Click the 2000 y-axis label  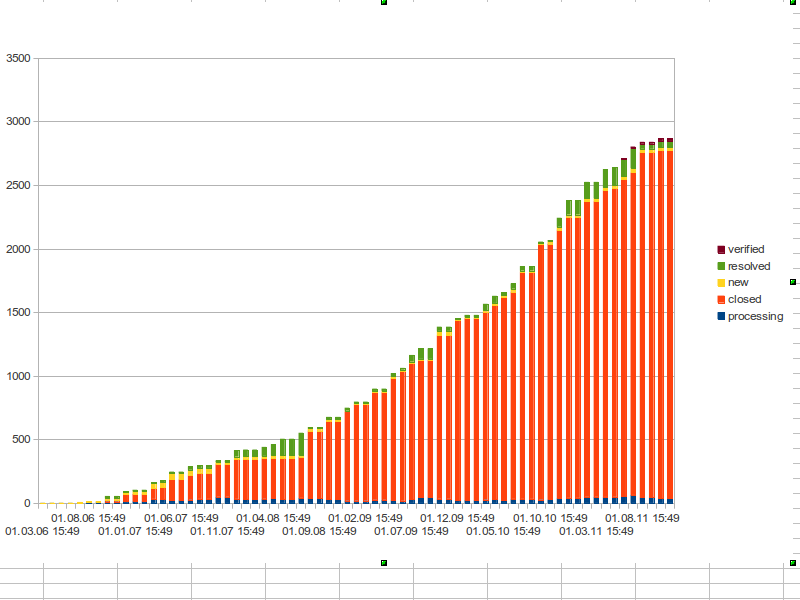20,249
